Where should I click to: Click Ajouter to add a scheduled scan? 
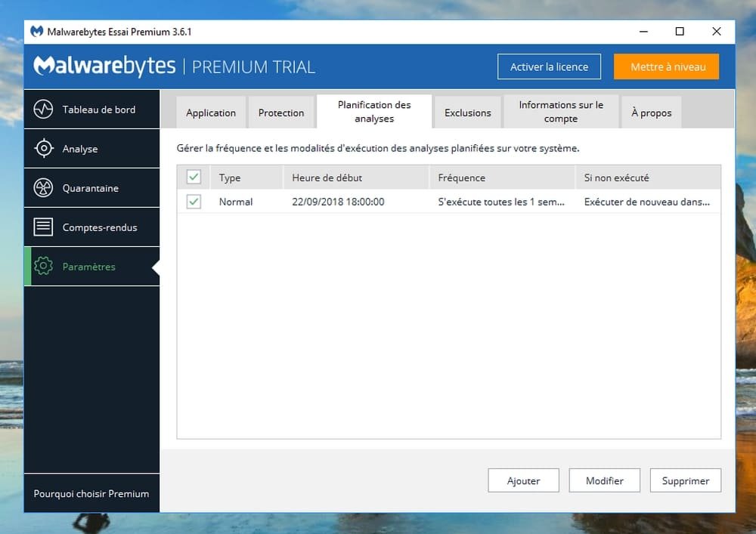pyautogui.click(x=524, y=480)
